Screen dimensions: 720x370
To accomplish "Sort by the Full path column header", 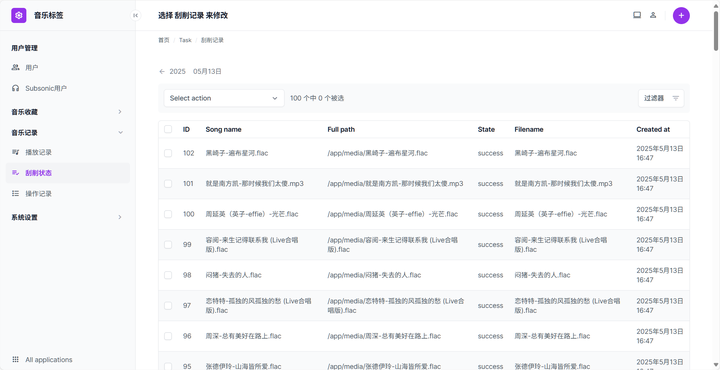I will click(341, 129).
